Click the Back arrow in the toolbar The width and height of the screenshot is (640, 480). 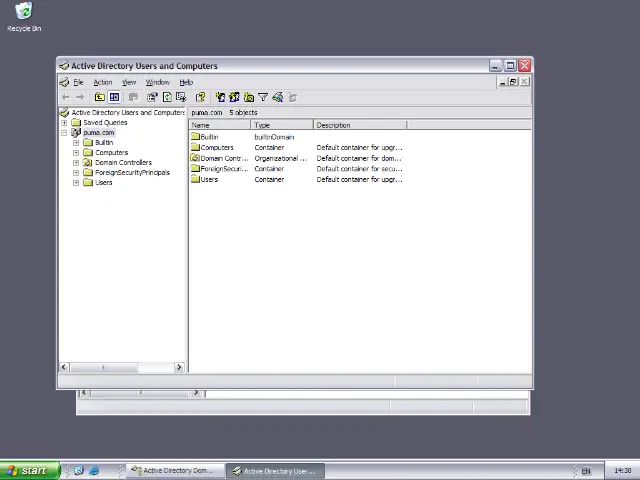66,97
